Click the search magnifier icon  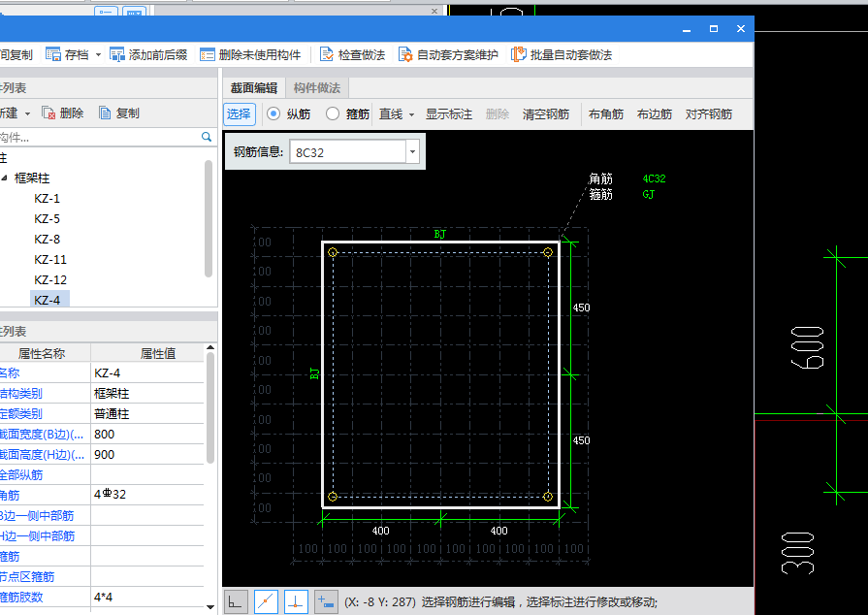click(x=207, y=137)
